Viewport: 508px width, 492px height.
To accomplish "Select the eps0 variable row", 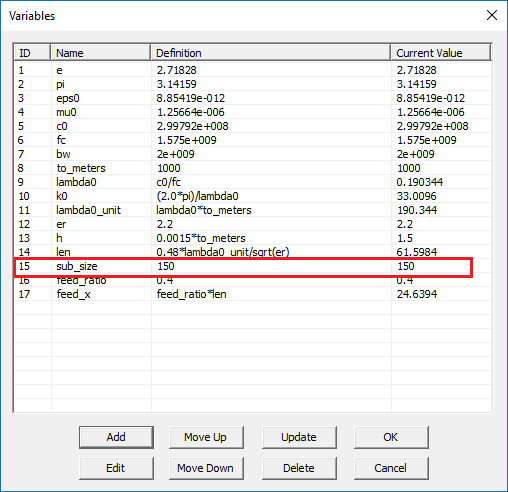I will coord(253,98).
